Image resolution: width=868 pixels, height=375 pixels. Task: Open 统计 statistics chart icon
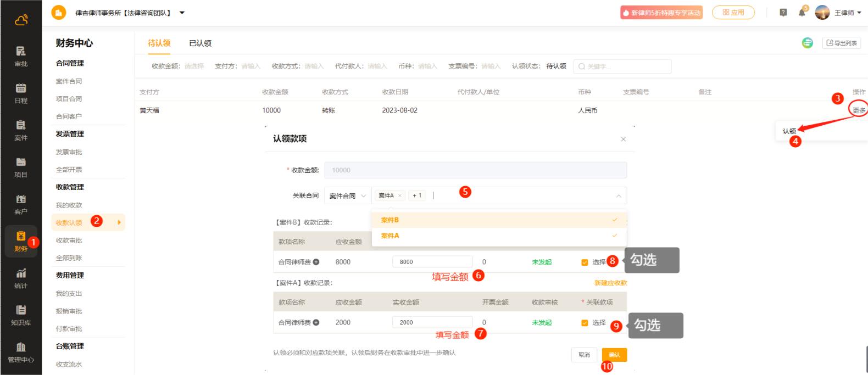20,278
